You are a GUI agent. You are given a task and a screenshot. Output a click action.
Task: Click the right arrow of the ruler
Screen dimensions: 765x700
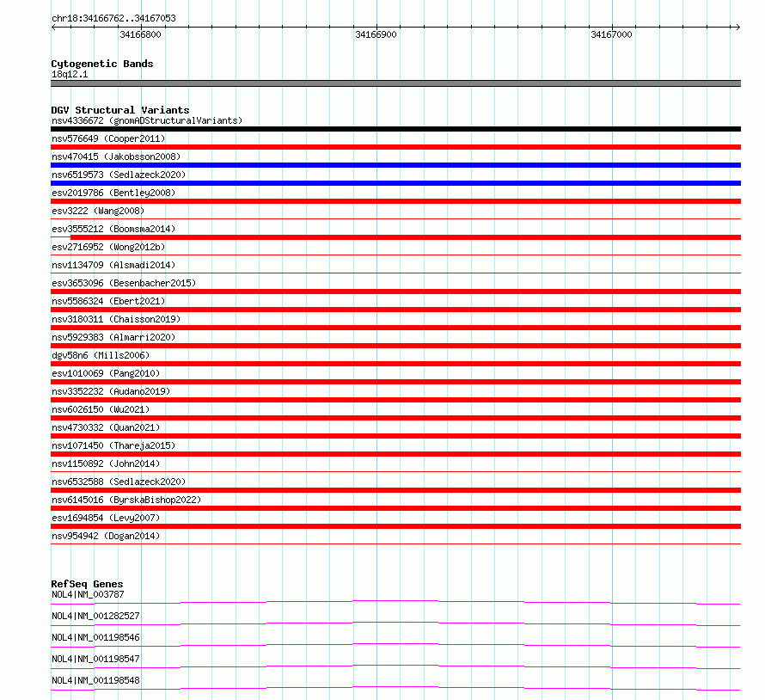point(737,27)
